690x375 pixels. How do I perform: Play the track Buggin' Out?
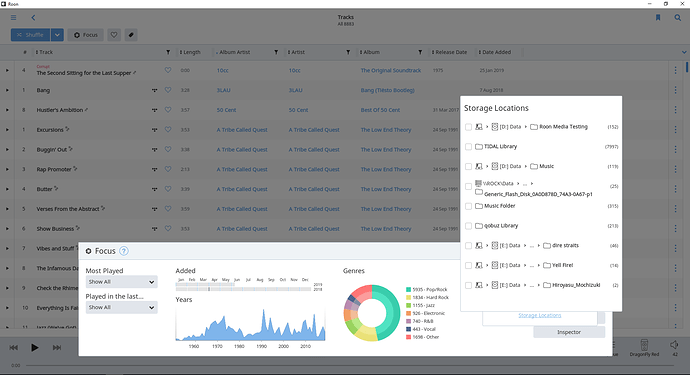pyautogui.click(x=7, y=149)
